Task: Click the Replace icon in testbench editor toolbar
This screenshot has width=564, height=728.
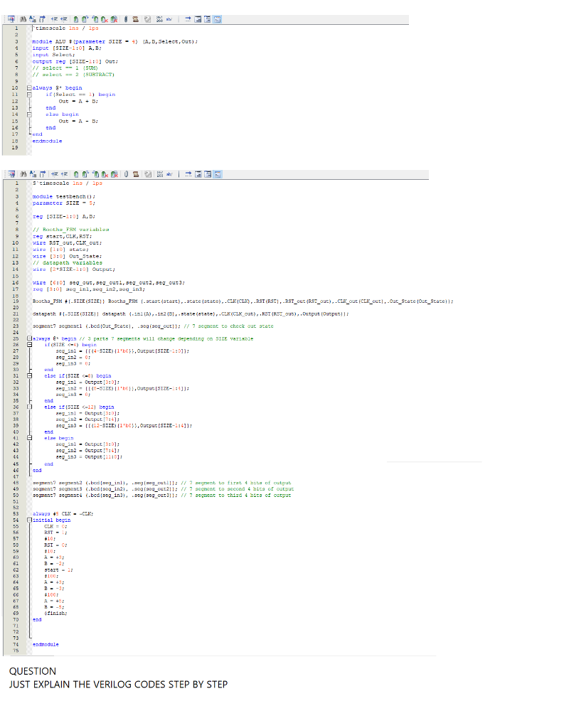Action: tap(33, 174)
